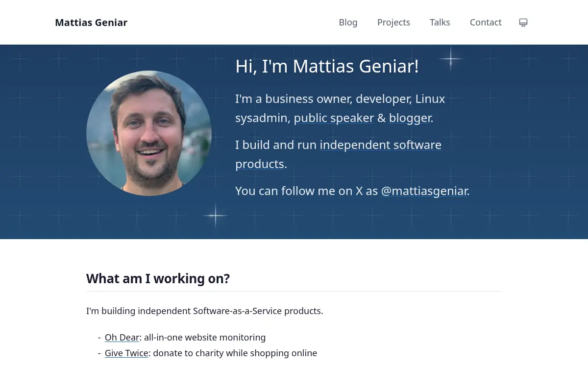Click the Mattias Geniar site title
Screen dimensions: 588x392
pos(91,23)
